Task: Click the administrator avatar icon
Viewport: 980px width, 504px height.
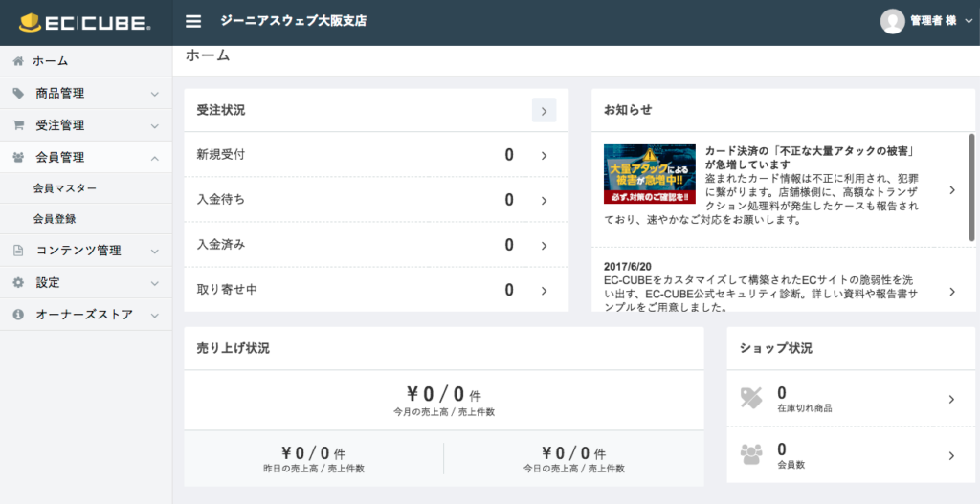Action: (x=892, y=21)
